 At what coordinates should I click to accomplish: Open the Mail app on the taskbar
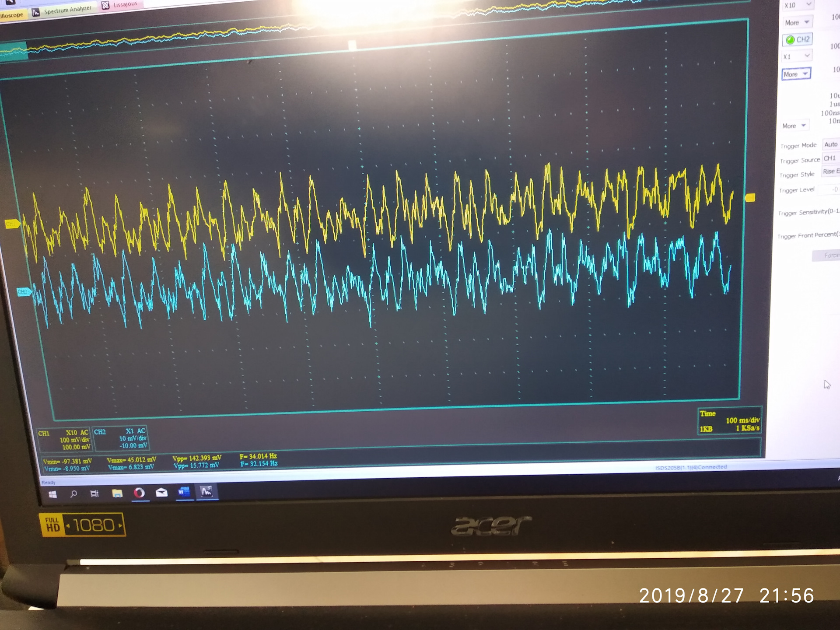tap(161, 493)
